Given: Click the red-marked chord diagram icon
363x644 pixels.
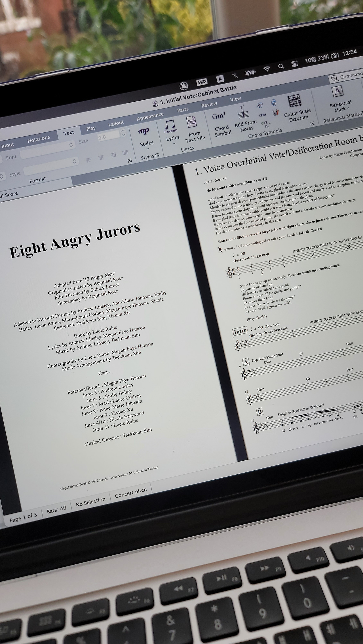Looking at the screenshot, I should click(x=276, y=112).
